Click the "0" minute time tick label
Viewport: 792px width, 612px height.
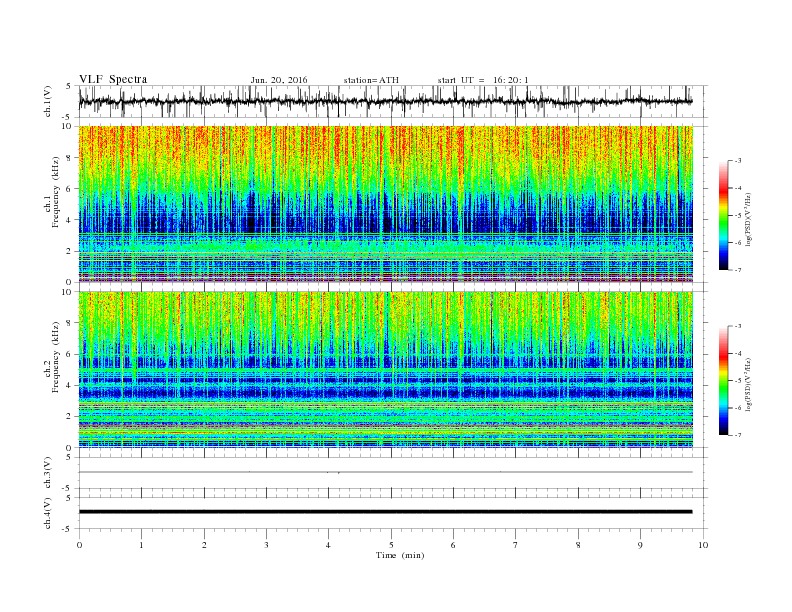[79, 545]
